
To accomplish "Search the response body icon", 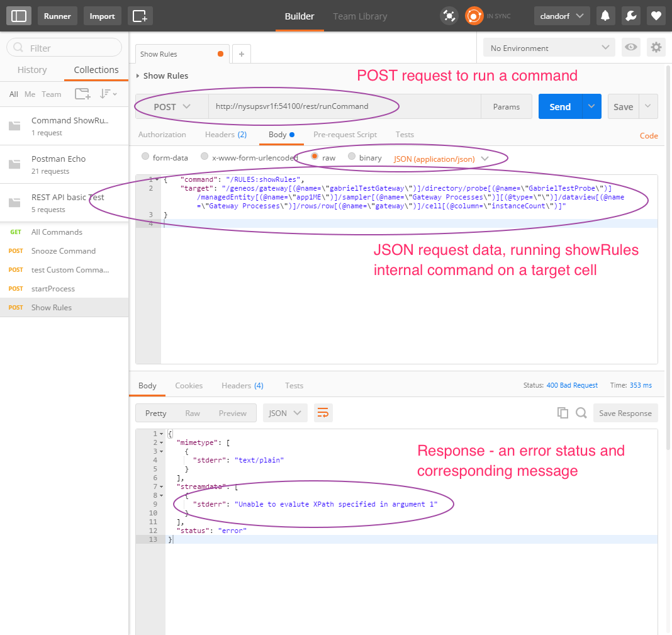I will (x=581, y=413).
